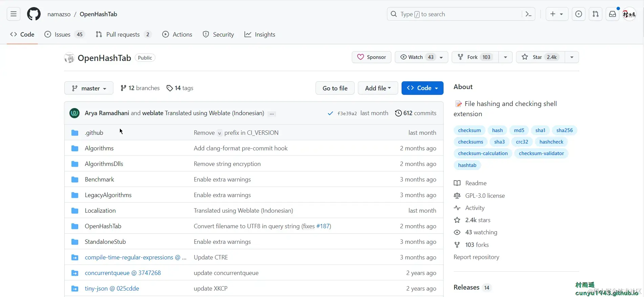Screen dimensions: 644x297
Task: Go to GitHub home via Octocat logo
Action: coord(34,14)
